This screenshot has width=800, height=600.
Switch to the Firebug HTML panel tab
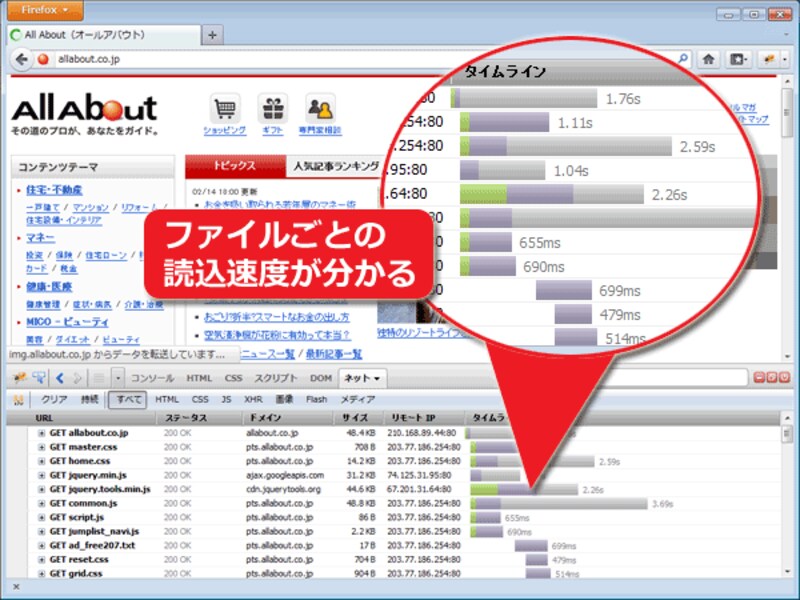click(x=199, y=378)
